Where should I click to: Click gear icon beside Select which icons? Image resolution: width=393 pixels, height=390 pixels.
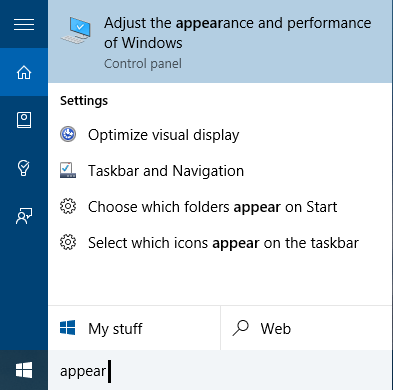[68, 242]
